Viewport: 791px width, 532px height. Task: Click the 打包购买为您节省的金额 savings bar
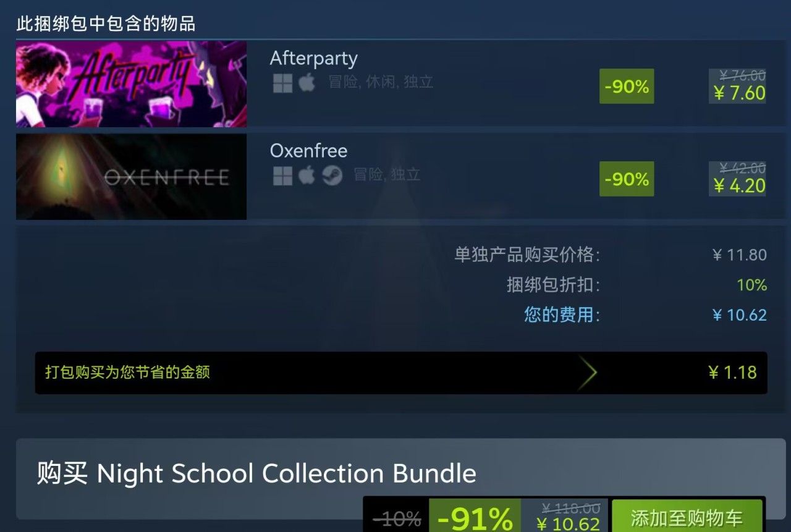click(401, 373)
